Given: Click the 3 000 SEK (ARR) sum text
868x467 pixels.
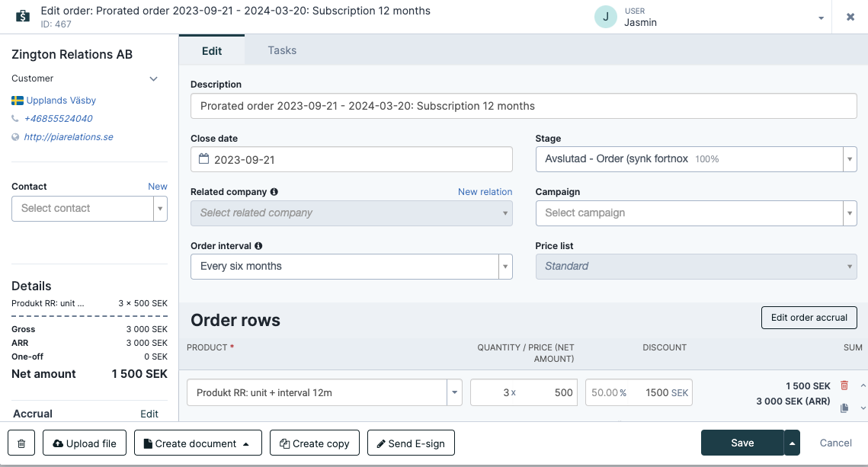Looking at the screenshot, I should pyautogui.click(x=793, y=401).
